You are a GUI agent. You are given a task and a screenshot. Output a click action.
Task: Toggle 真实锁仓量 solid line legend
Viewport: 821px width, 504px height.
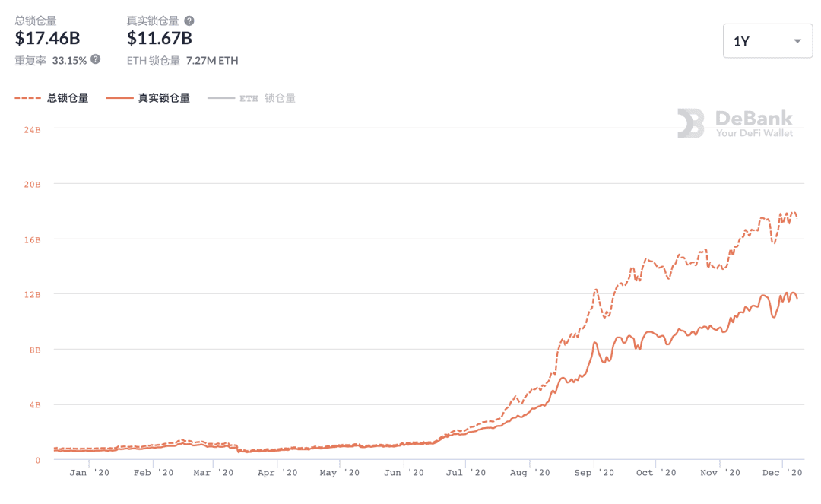pyautogui.click(x=147, y=98)
